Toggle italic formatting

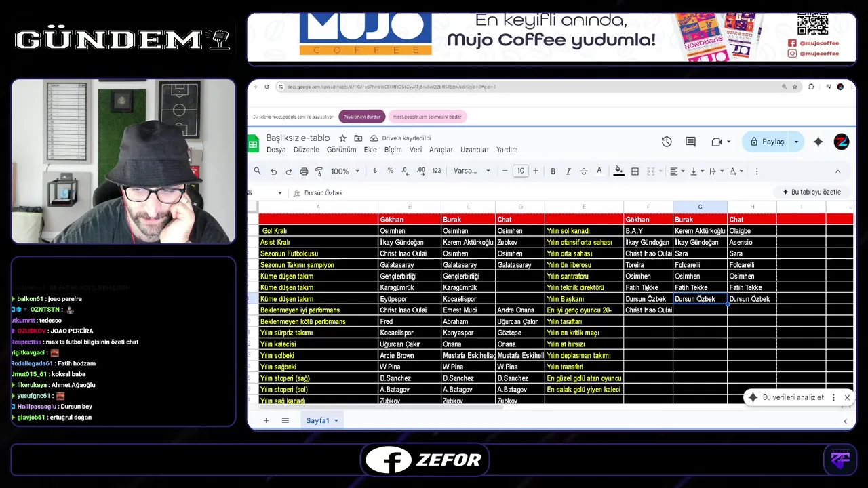click(x=568, y=171)
